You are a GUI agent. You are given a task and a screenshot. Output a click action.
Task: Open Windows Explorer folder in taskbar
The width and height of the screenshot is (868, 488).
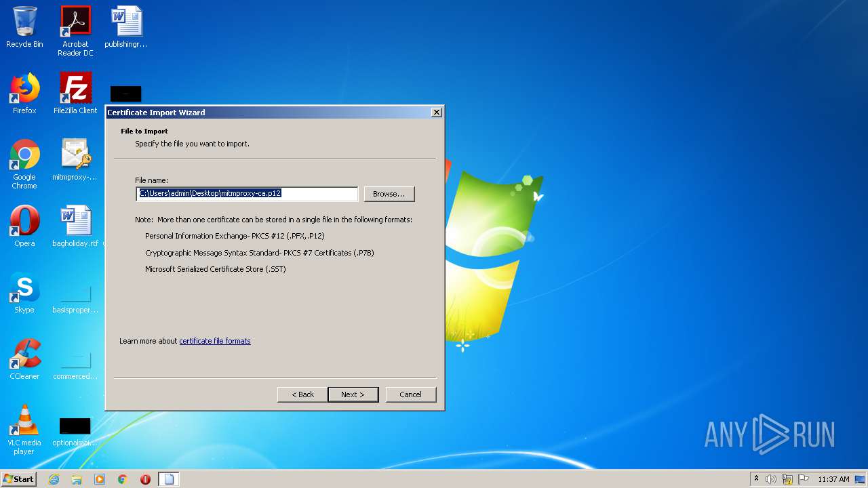pyautogui.click(x=77, y=479)
